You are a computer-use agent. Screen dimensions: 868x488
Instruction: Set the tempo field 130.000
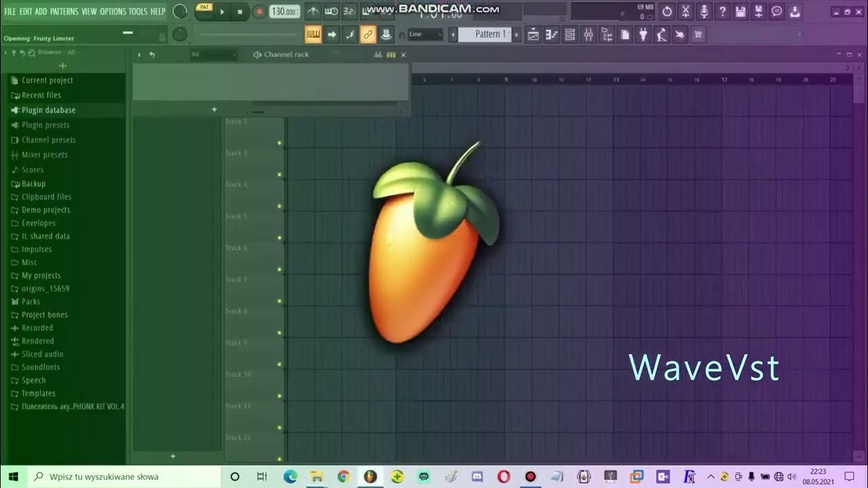285,12
